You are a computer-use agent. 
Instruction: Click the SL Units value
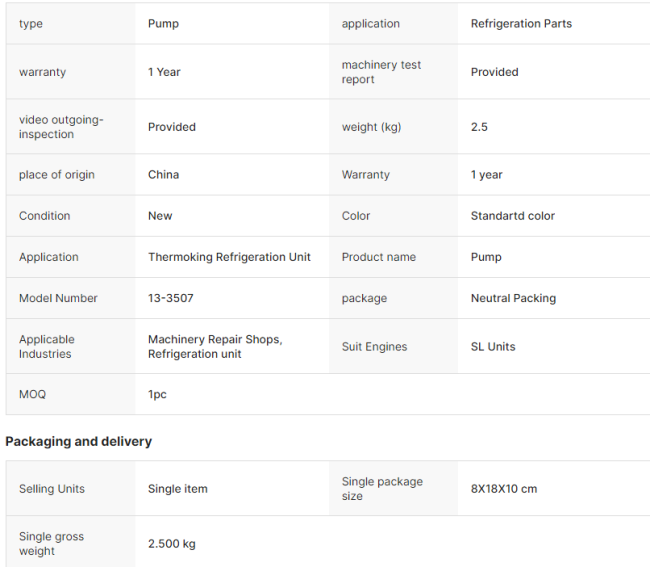click(x=493, y=346)
